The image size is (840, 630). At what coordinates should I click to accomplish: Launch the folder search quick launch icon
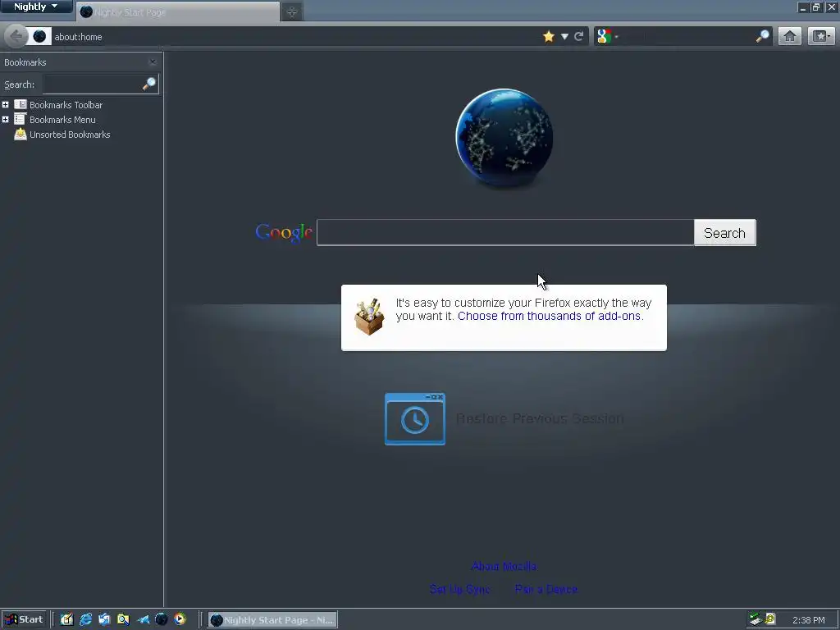coord(123,620)
